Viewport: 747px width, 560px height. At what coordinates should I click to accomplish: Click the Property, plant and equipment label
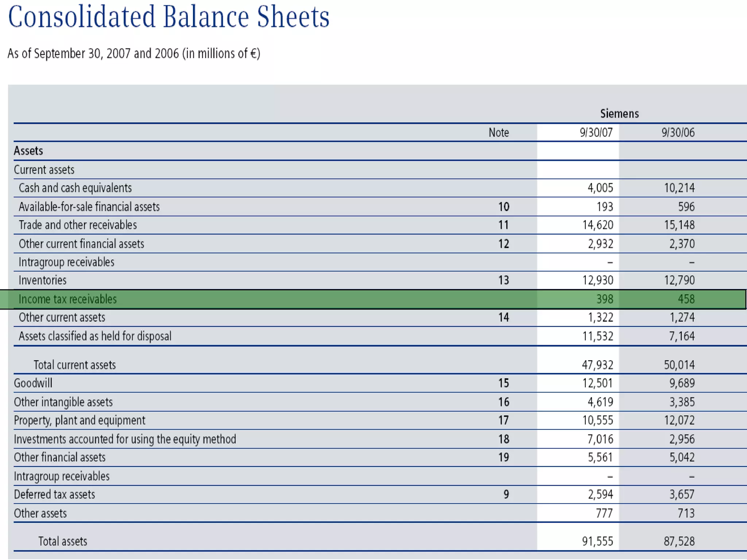[80, 420]
